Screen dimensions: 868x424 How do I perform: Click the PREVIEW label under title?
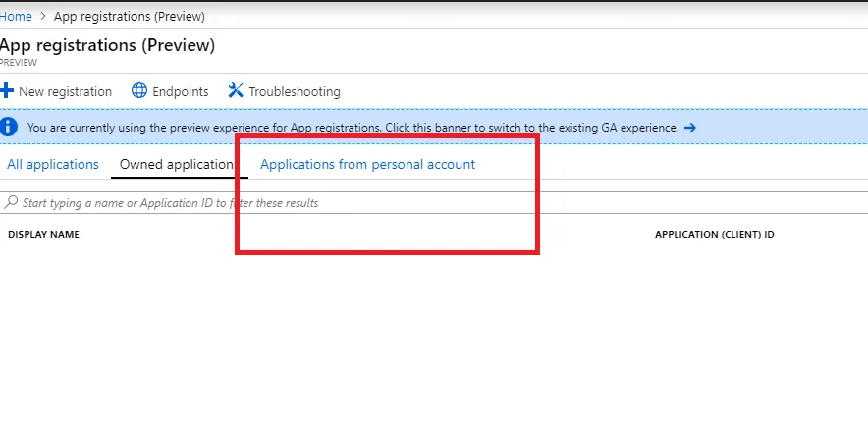19,63
